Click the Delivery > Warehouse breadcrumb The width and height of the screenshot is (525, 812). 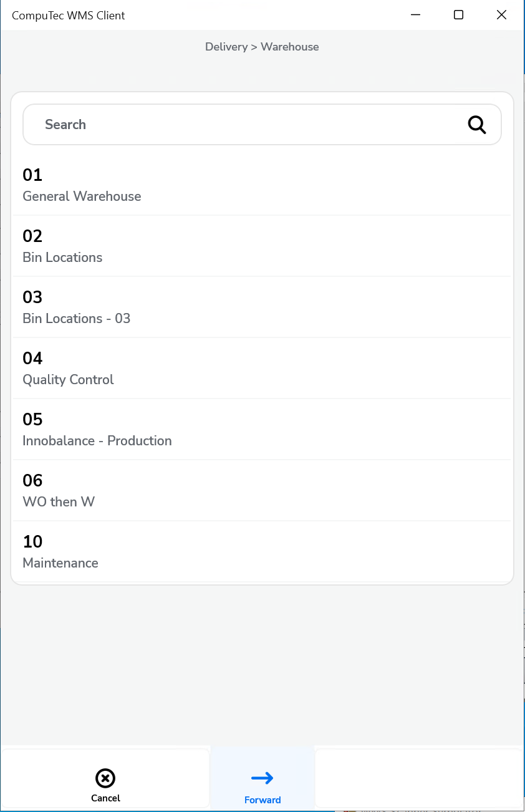point(262,47)
